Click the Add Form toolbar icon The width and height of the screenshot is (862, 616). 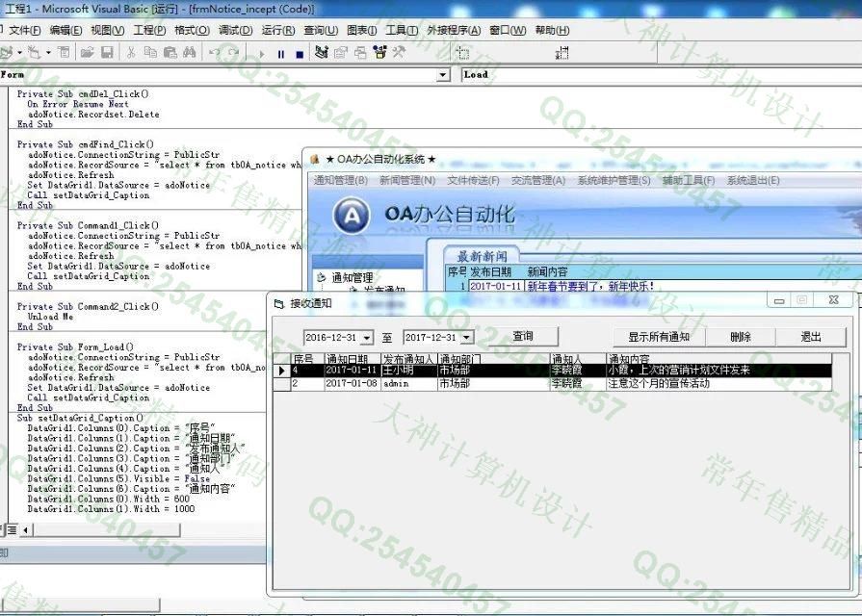pyautogui.click(x=34, y=53)
